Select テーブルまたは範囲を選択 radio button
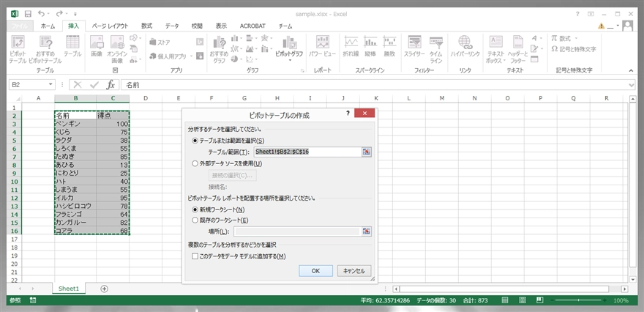The height and width of the screenshot is (312, 644). click(195, 141)
